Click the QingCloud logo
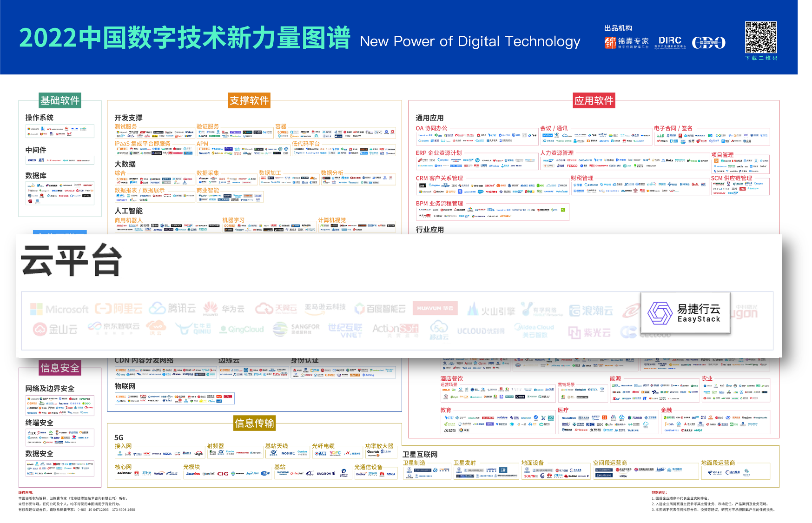Image resolution: width=812 pixels, height=523 pixels. (x=242, y=329)
